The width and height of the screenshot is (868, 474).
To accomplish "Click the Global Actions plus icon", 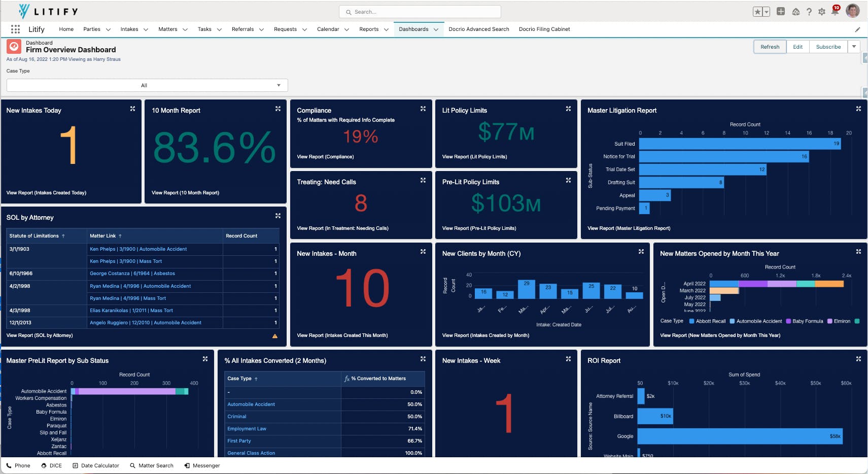I will coord(781,12).
